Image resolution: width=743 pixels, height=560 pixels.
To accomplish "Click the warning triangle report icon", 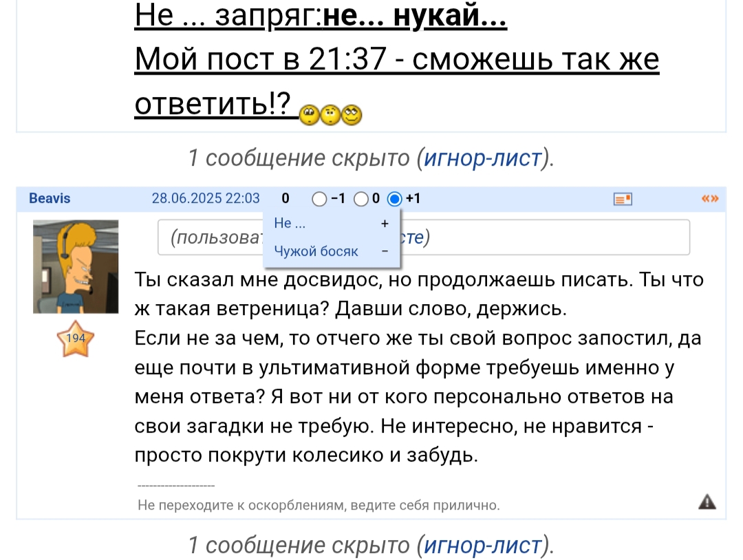I will click(707, 502).
